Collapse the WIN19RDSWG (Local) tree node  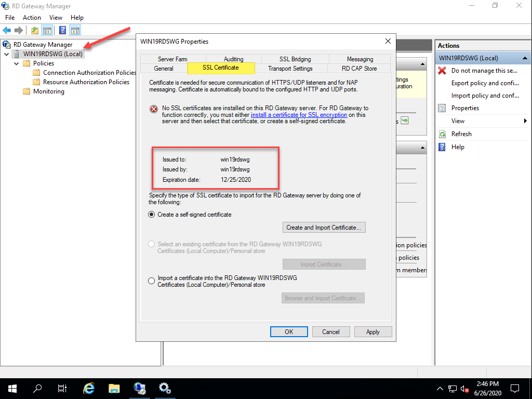6,54
